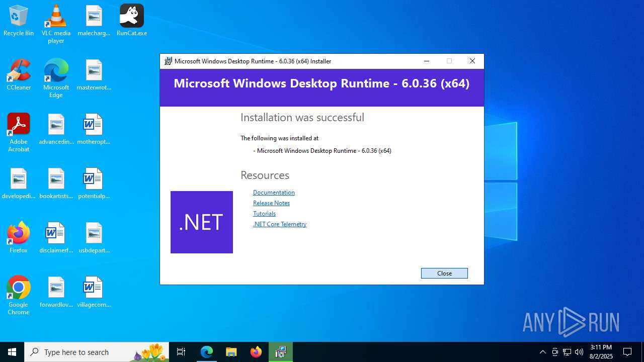Image resolution: width=644 pixels, height=362 pixels.
Task: Open Adobe Acrobat shortcut
Action: pyautogui.click(x=19, y=133)
